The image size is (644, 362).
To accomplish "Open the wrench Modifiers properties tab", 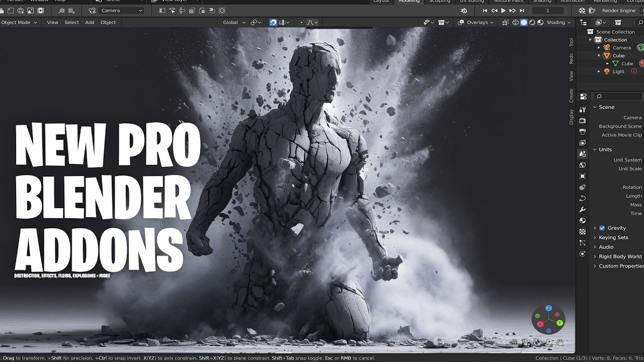I will (x=583, y=209).
